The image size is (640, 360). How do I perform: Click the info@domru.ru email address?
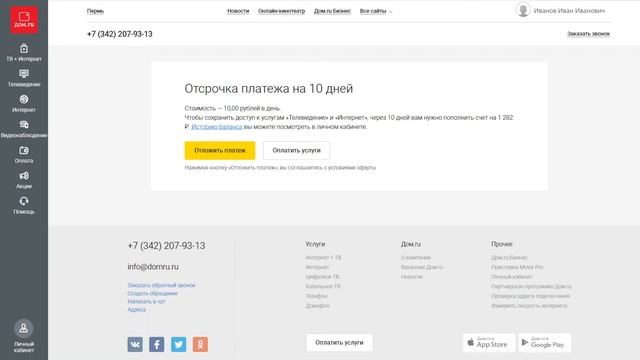[x=153, y=267]
